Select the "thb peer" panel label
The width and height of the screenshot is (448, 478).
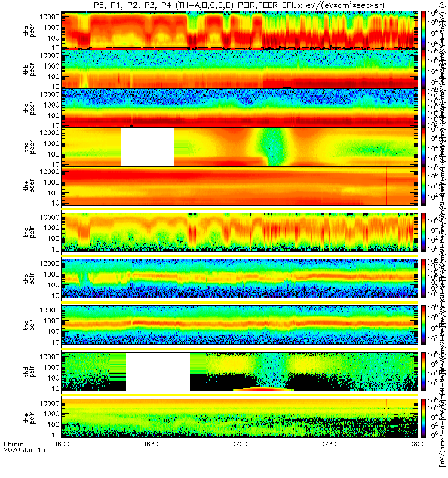coord(29,69)
